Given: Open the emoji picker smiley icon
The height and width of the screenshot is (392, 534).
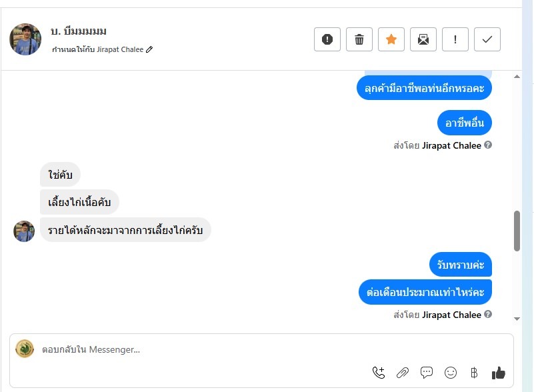Looking at the screenshot, I should (451, 373).
